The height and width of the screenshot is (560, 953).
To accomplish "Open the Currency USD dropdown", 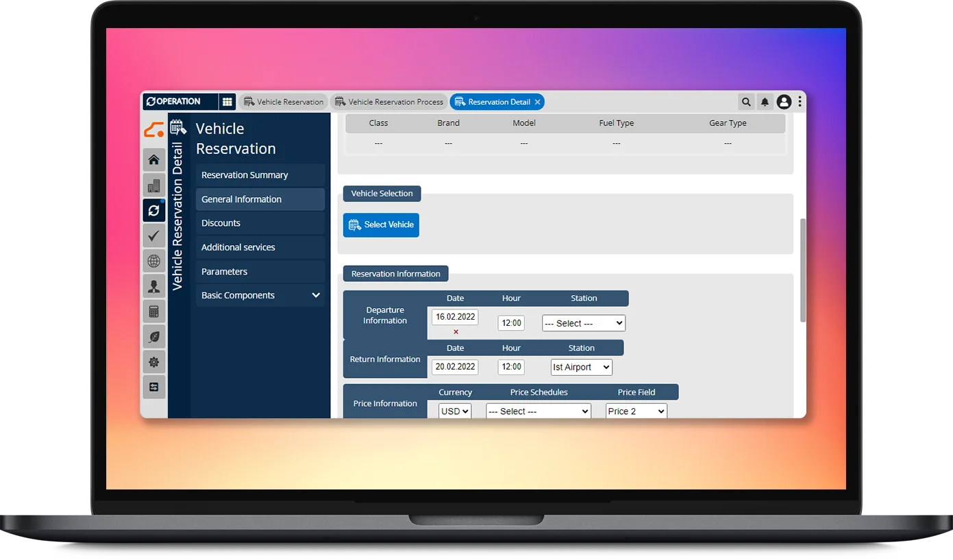I will coord(455,411).
